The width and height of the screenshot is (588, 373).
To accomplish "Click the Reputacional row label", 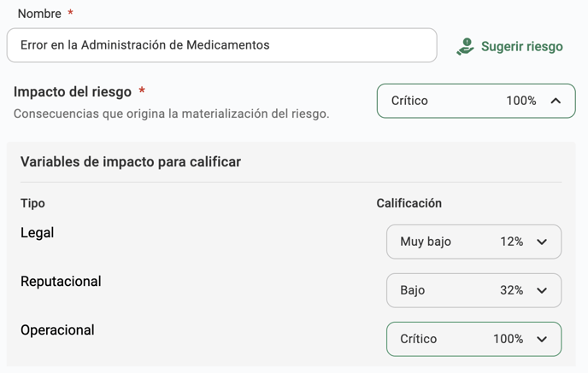I will 61,282.
